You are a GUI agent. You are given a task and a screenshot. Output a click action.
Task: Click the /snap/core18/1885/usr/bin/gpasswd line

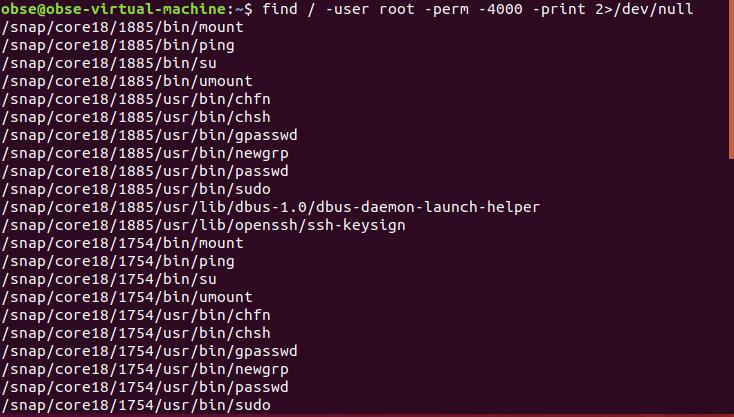click(149, 135)
